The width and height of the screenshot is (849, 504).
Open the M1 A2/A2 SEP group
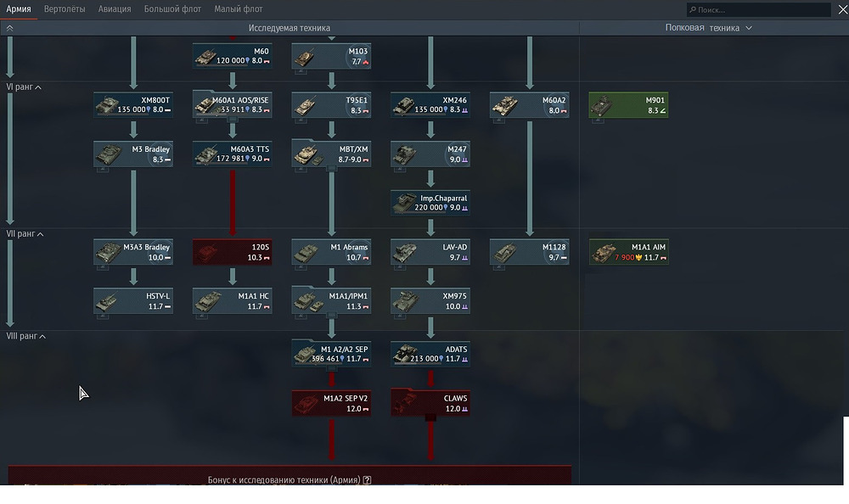331,354
